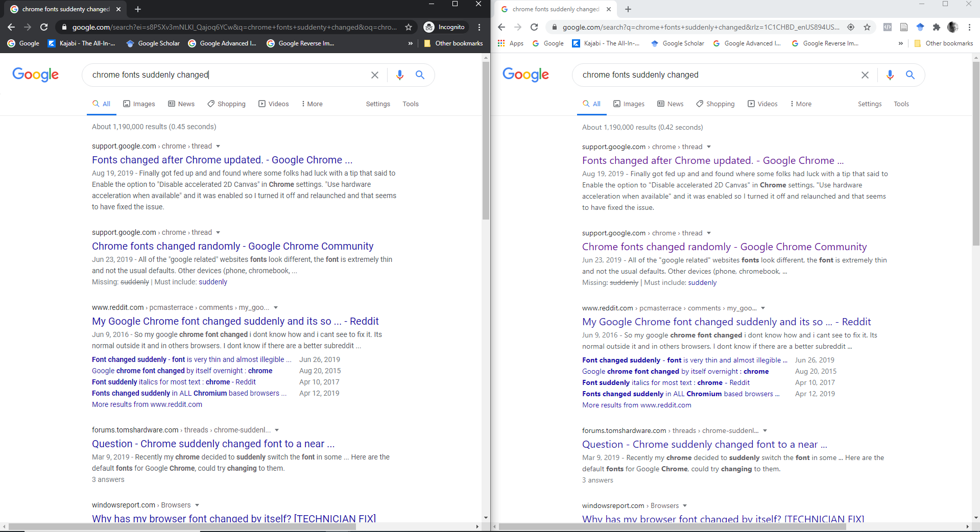Open a new tab in the right window
Image resolution: width=980 pixels, height=532 pixels.
(628, 9)
